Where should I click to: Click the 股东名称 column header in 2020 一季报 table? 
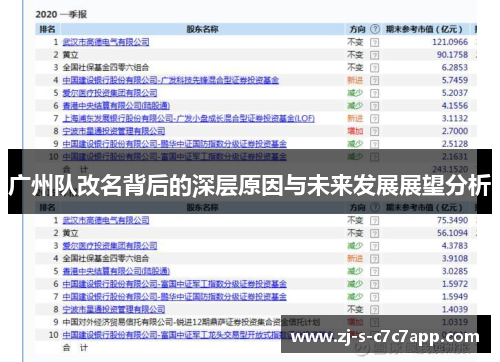(202, 29)
